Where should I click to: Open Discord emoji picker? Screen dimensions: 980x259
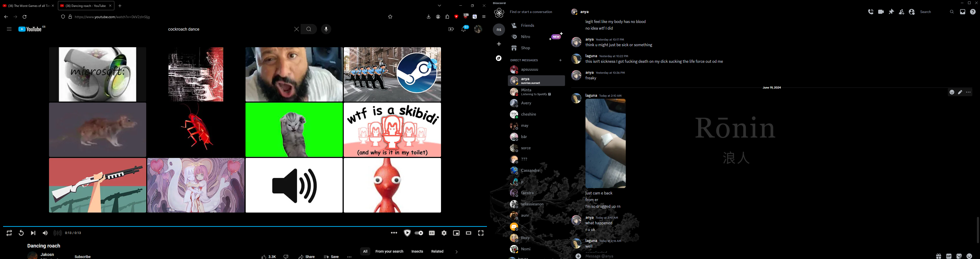(x=969, y=256)
